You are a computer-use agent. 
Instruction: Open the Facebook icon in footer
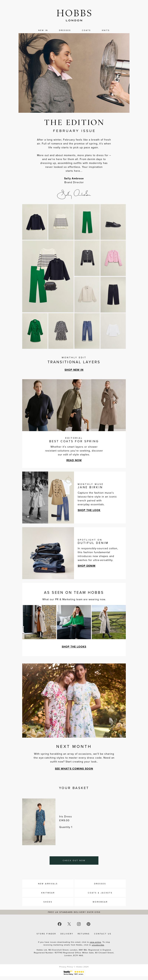[x=60, y=924]
